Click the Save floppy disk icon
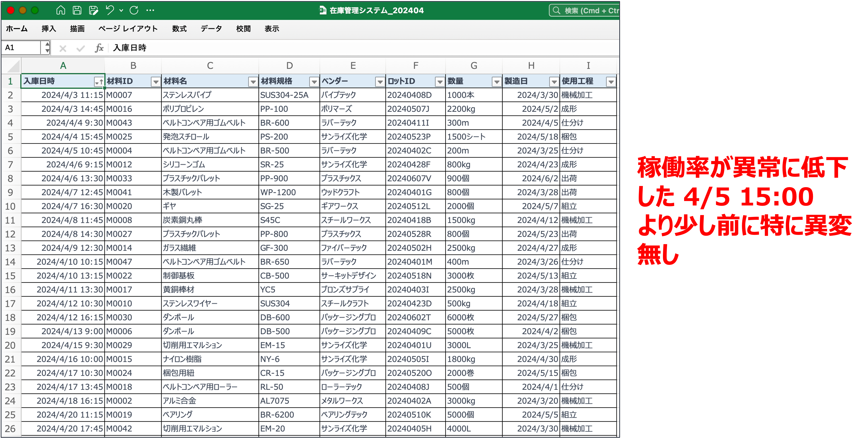This screenshot has height=438, width=868. pos(77,10)
